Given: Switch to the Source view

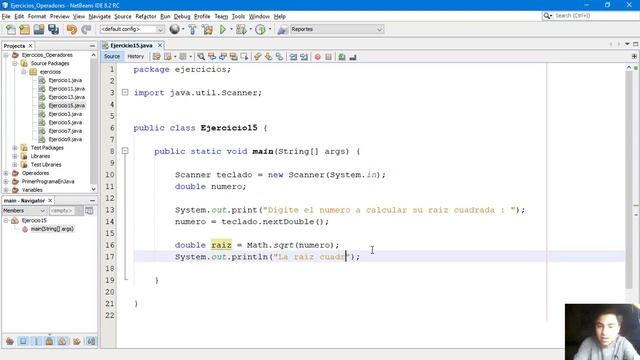Looking at the screenshot, I should pyautogui.click(x=112, y=57).
